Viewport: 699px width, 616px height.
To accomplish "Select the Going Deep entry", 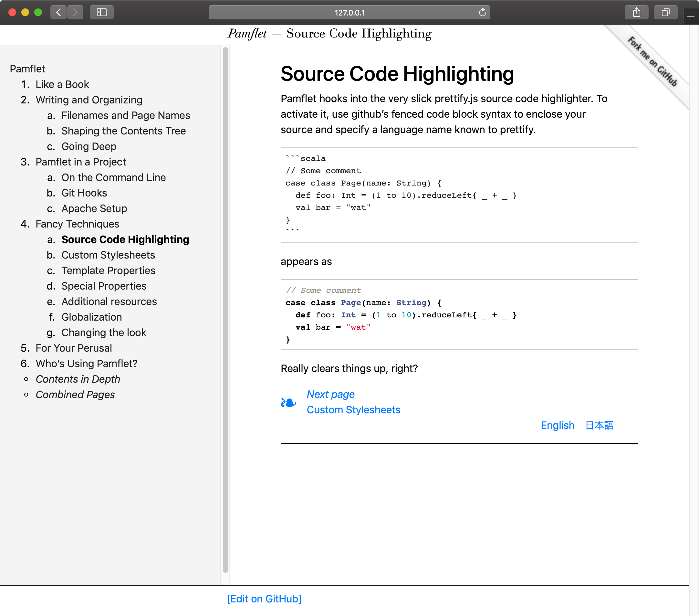I will (x=89, y=146).
